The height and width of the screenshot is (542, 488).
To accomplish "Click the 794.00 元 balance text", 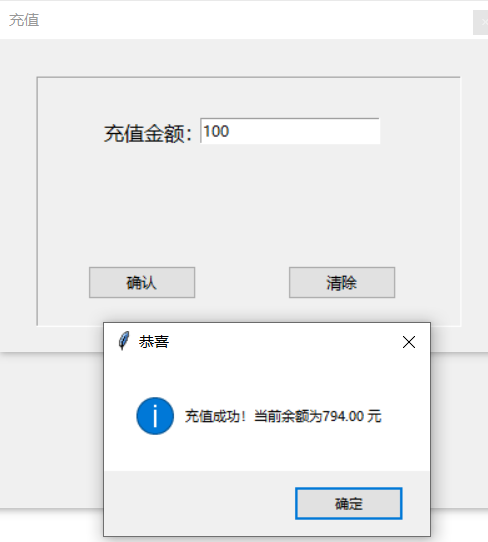I will click(351, 416).
